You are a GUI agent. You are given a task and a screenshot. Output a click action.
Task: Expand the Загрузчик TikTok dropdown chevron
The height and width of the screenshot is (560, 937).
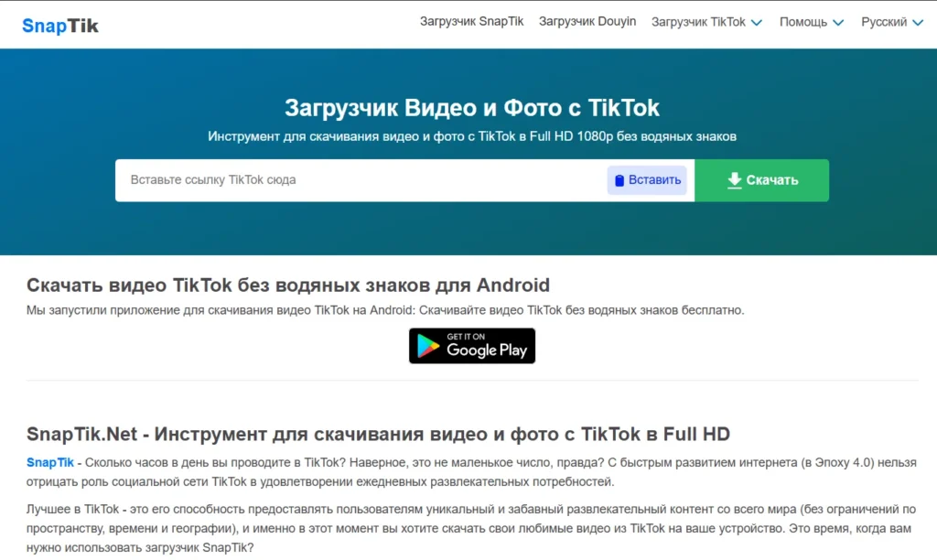[757, 23]
